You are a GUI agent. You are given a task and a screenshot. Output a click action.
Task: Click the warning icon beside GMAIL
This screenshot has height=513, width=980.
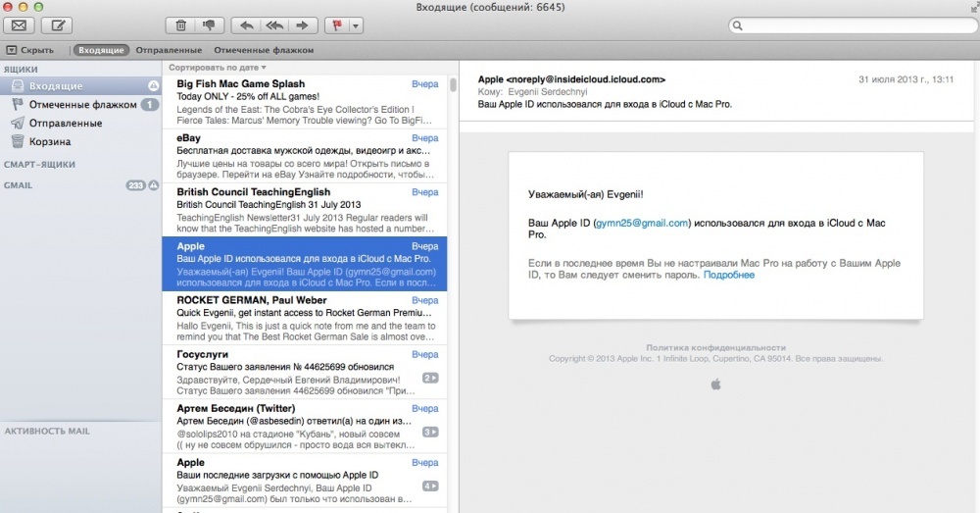click(x=153, y=185)
